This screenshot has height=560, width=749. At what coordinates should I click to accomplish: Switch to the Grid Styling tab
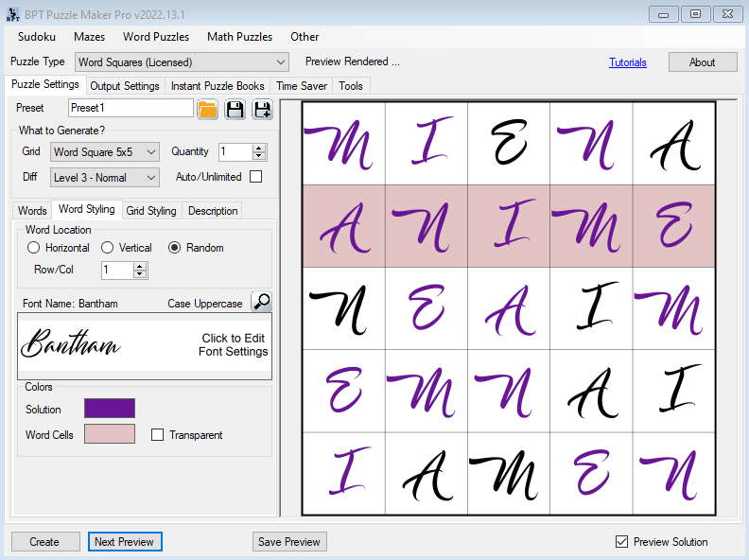[151, 211]
